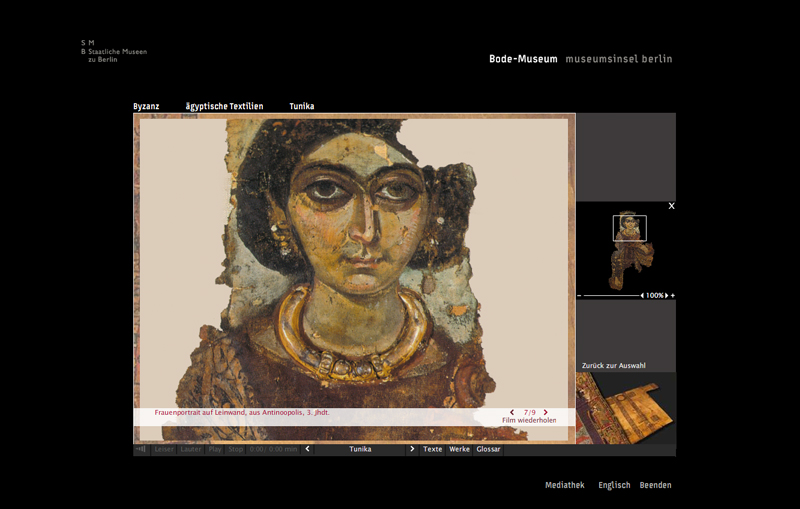Viewport: 800px width, 509px height.
Task: Click the Play button
Action: point(215,449)
